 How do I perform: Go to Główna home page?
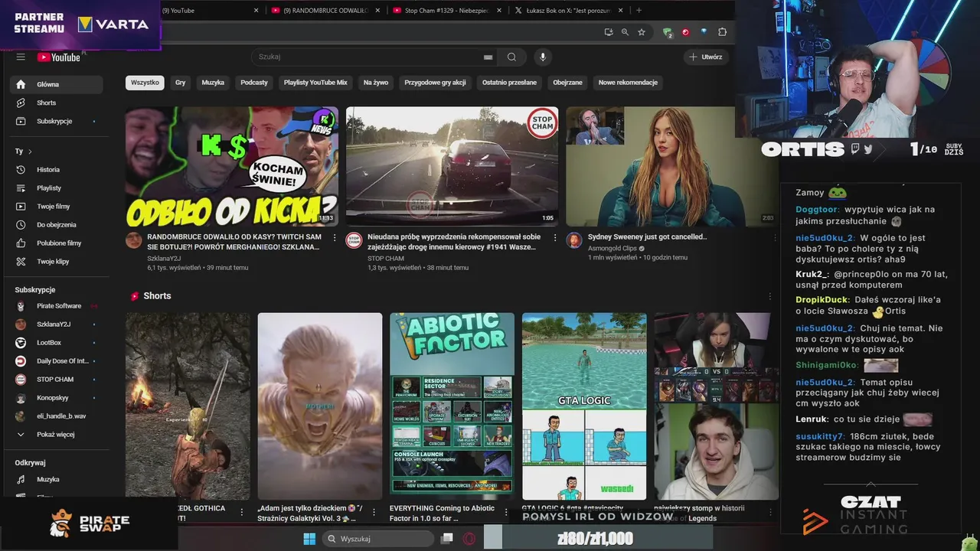coord(57,84)
